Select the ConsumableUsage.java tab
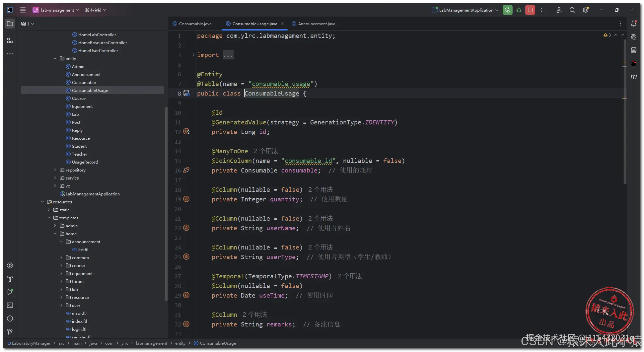Viewport: 644px width, 352px height. pyautogui.click(x=254, y=24)
